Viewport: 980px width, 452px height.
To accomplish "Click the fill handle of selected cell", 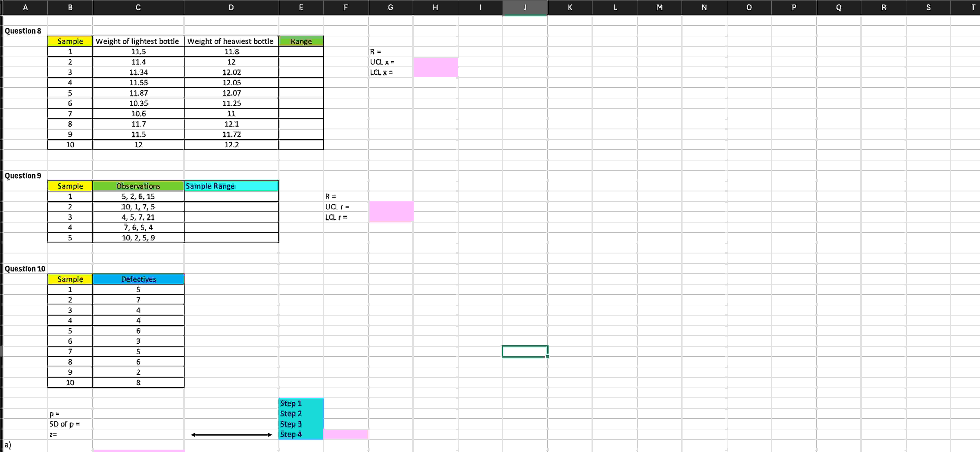I will (x=547, y=356).
